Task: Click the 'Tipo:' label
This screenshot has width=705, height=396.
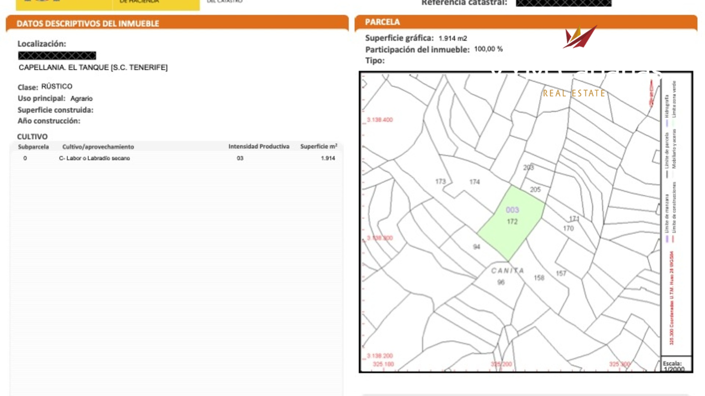Action: pyautogui.click(x=375, y=60)
